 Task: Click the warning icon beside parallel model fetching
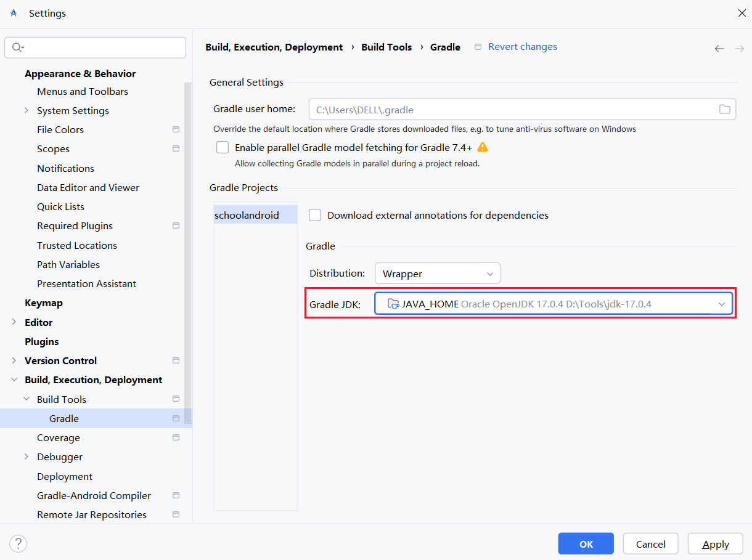coord(483,147)
